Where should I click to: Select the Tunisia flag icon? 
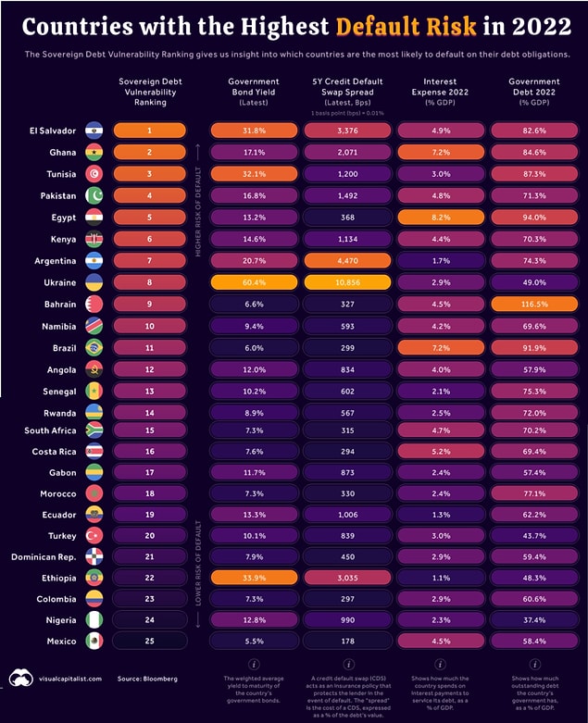point(94,174)
